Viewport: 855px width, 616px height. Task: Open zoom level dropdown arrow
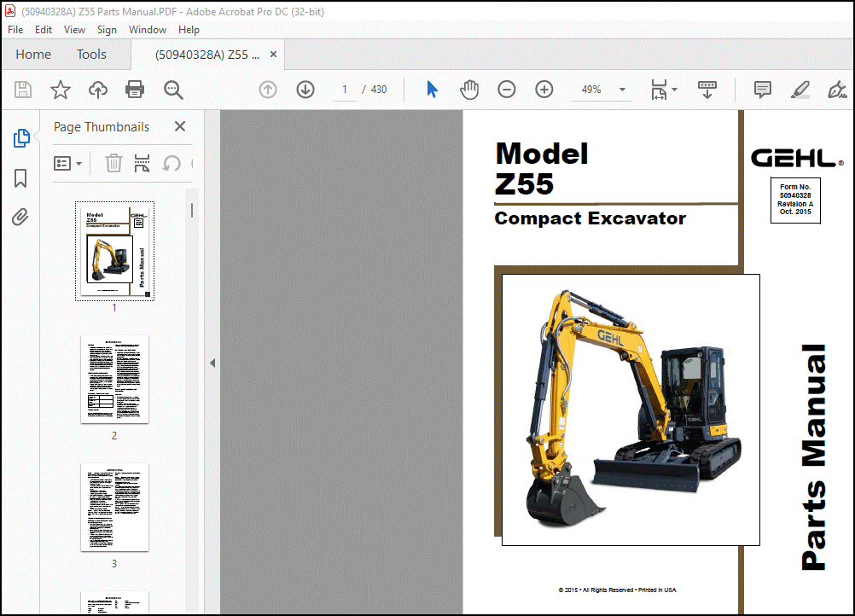click(x=622, y=90)
